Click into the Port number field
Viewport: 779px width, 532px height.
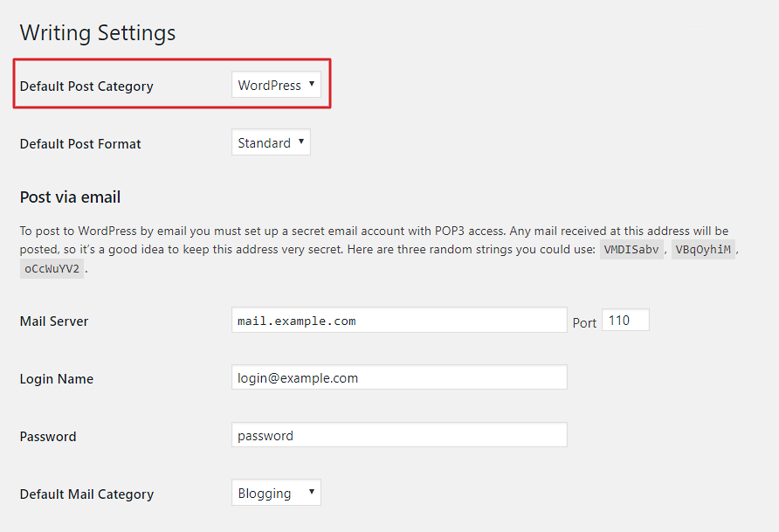click(x=625, y=320)
